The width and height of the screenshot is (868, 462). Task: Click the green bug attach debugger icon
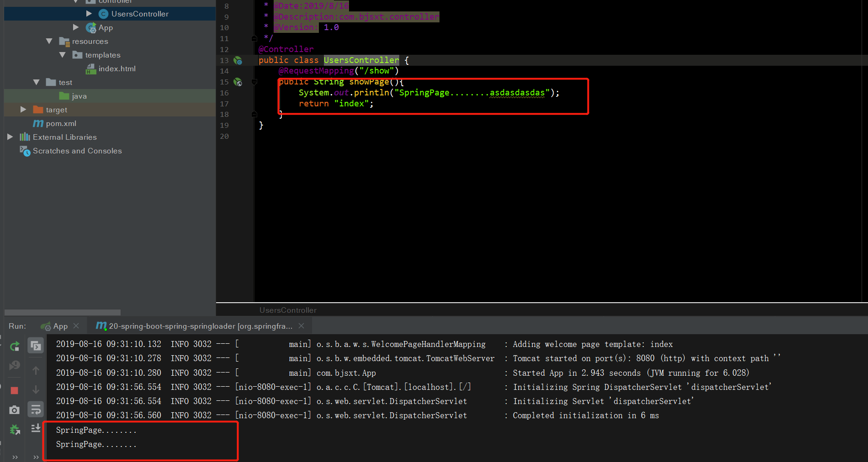tap(15, 430)
